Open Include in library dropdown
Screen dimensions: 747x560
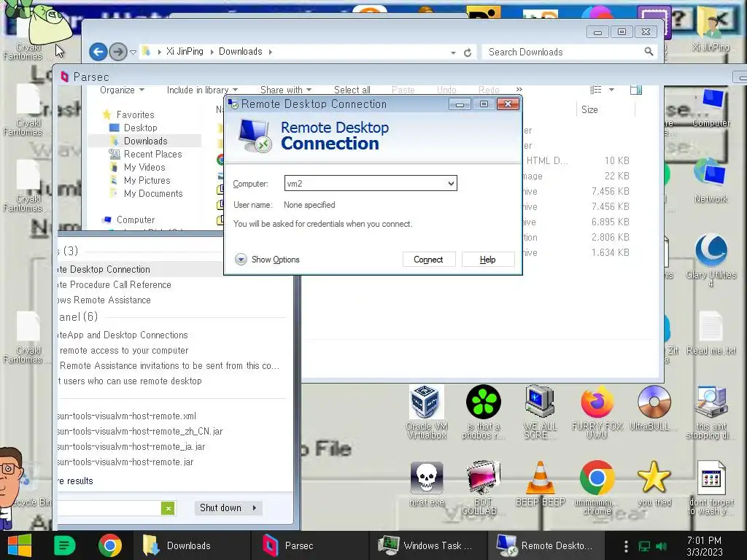[x=202, y=90]
